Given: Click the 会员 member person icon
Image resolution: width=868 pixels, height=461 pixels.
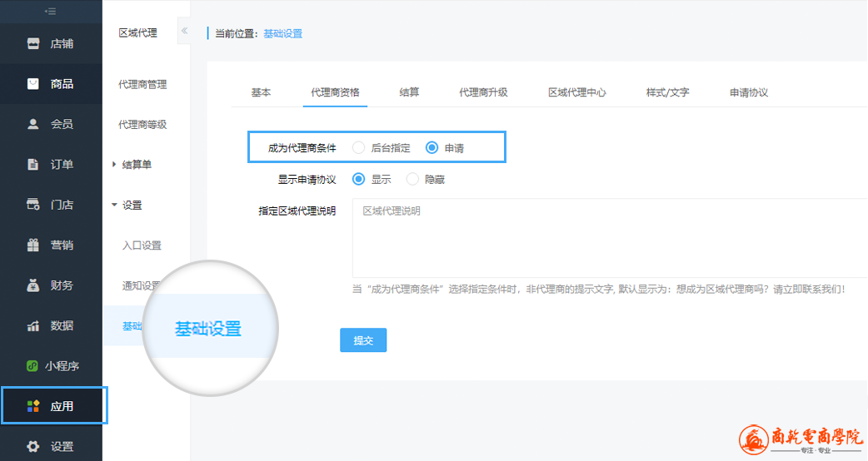Looking at the screenshot, I should (33, 124).
